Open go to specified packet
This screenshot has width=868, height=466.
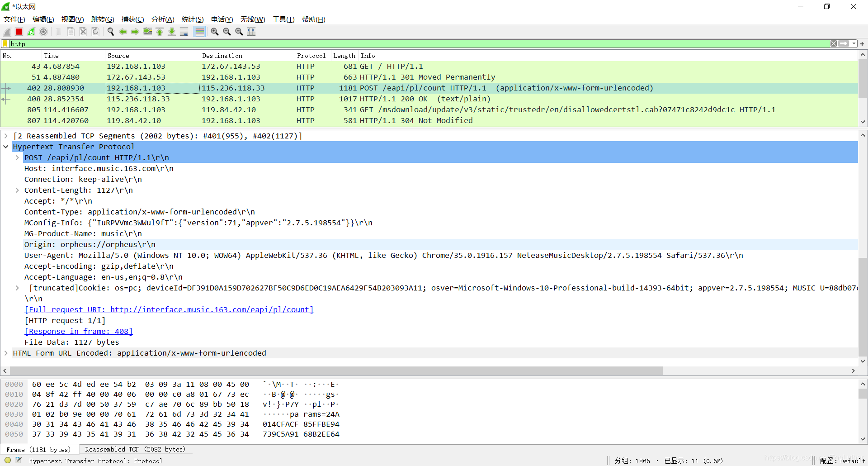[147, 32]
